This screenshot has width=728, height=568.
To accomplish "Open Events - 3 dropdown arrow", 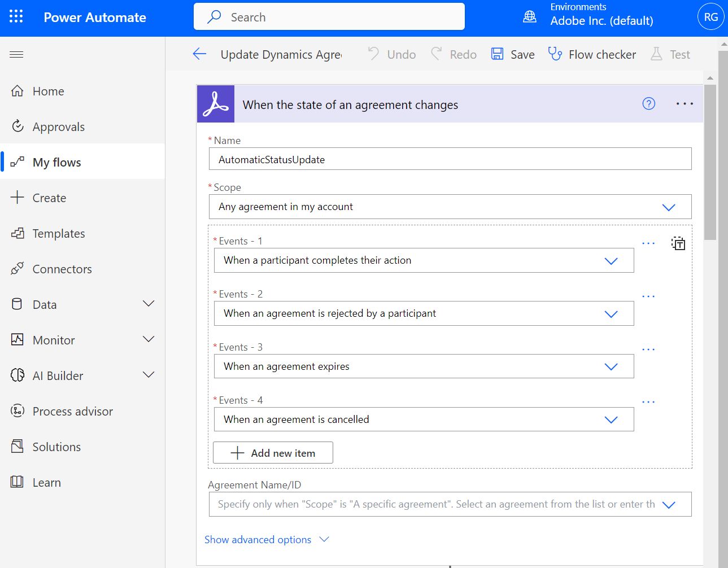I will tap(611, 367).
